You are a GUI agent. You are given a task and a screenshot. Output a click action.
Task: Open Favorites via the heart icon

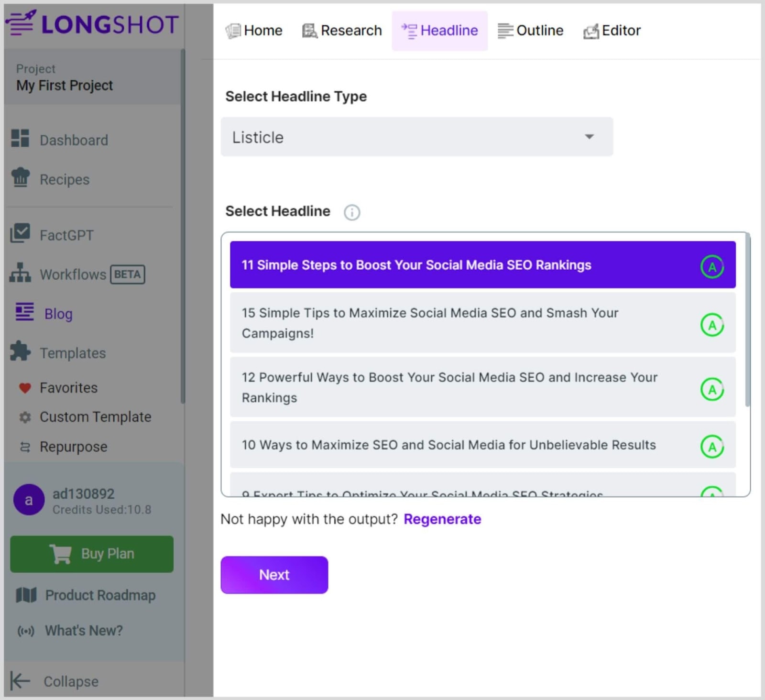[68, 387]
